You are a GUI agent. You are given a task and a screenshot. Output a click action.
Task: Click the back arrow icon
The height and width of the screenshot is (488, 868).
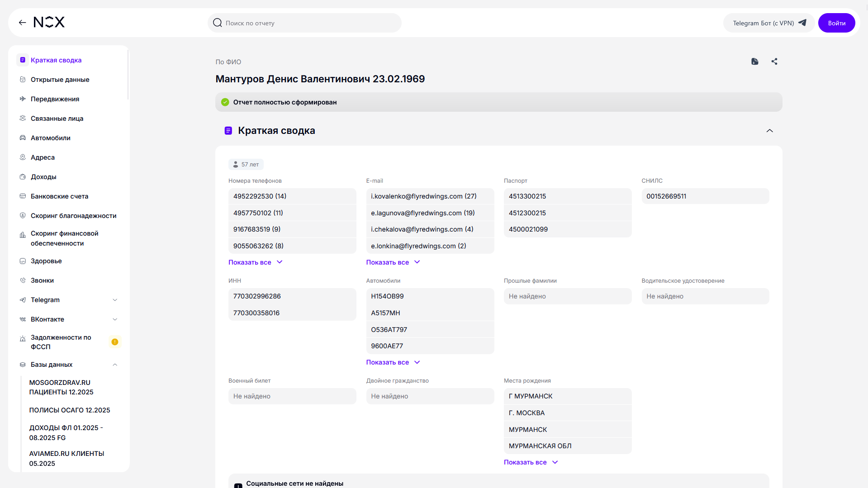[22, 23]
